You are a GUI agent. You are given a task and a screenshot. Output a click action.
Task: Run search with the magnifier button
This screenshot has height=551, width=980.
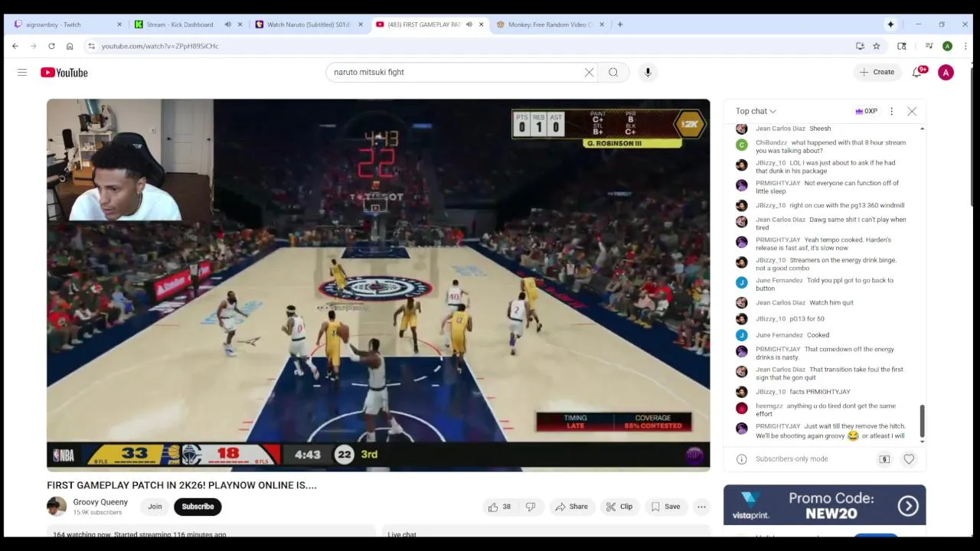pos(613,72)
